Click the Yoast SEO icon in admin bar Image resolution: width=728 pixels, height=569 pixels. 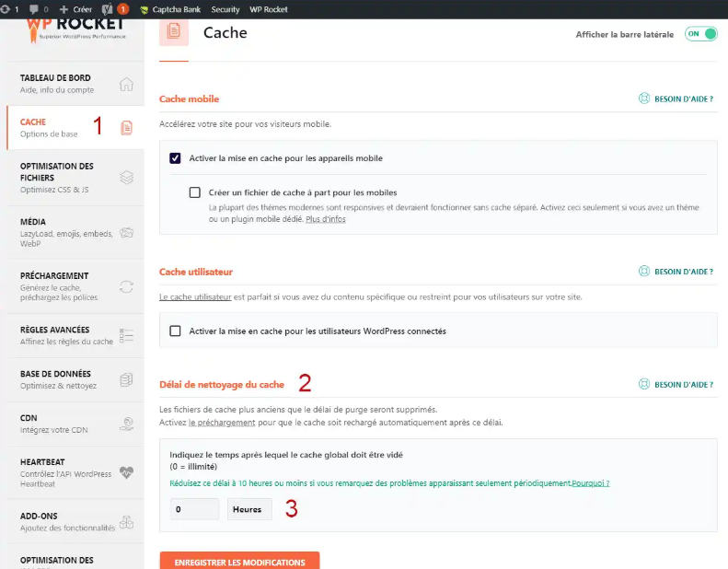coord(107,9)
